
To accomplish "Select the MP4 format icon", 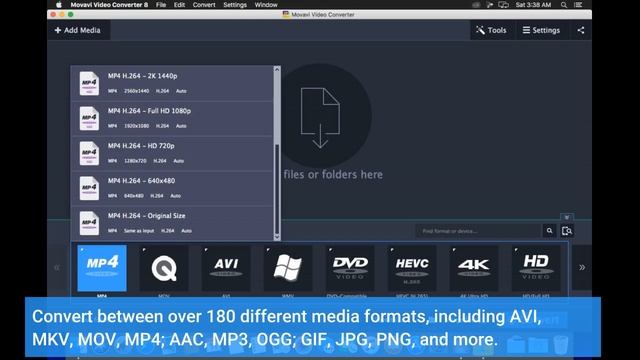I will tap(102, 268).
